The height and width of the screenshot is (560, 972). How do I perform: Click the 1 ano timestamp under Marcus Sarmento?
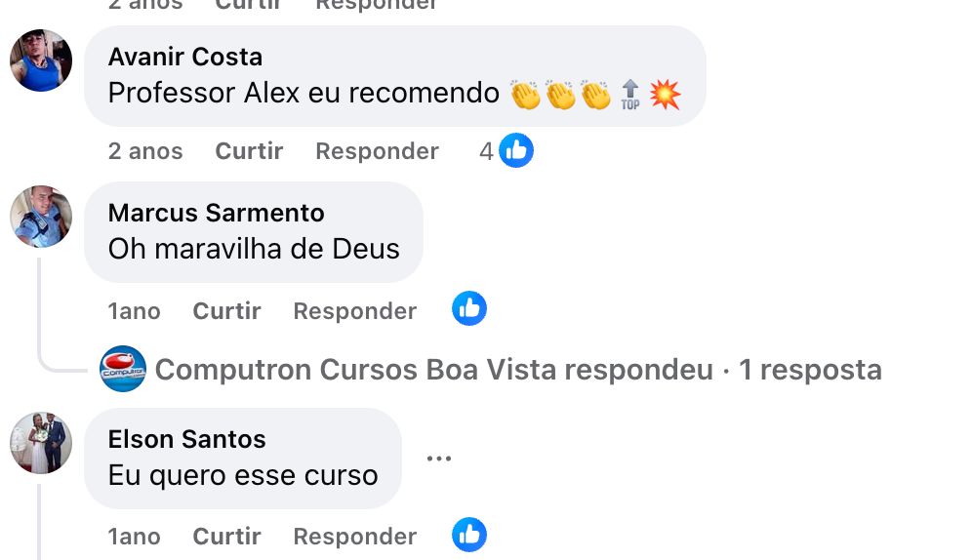click(x=135, y=311)
